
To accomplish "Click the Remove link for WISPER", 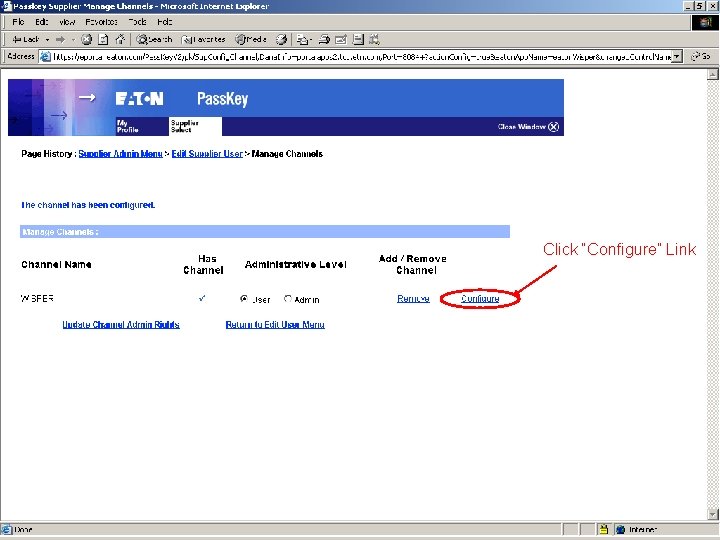I will coord(413,299).
